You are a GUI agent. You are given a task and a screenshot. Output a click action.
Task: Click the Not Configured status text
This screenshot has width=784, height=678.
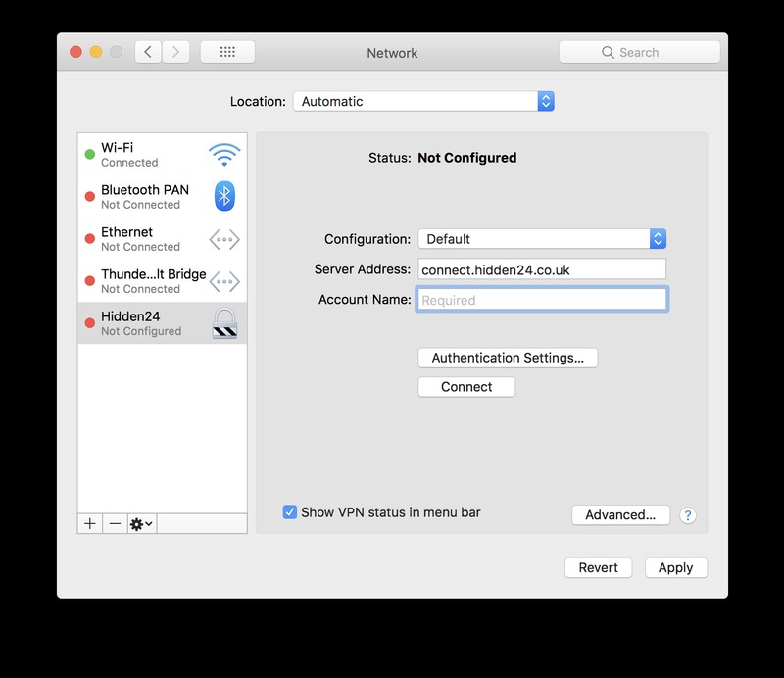coord(467,158)
